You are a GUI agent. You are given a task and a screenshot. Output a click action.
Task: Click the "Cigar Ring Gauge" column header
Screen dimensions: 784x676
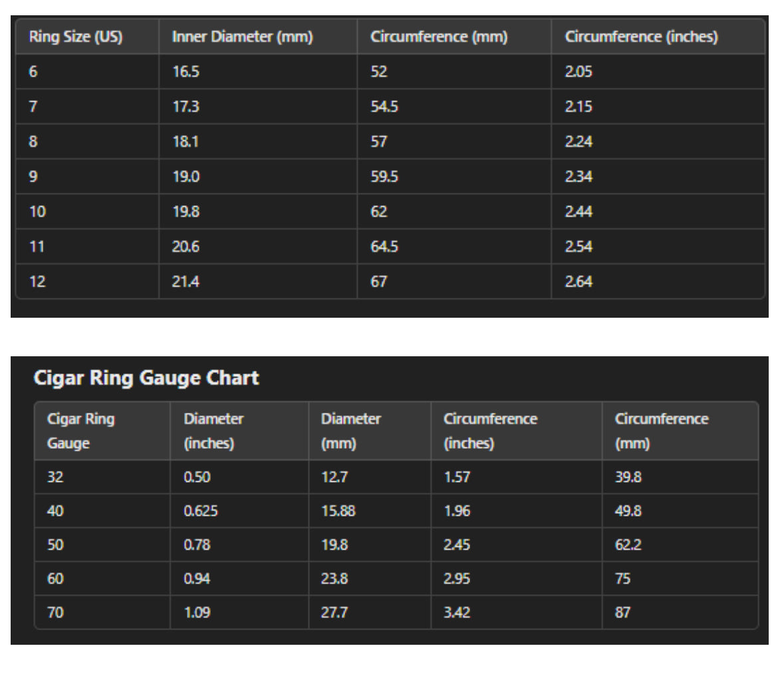(80, 431)
